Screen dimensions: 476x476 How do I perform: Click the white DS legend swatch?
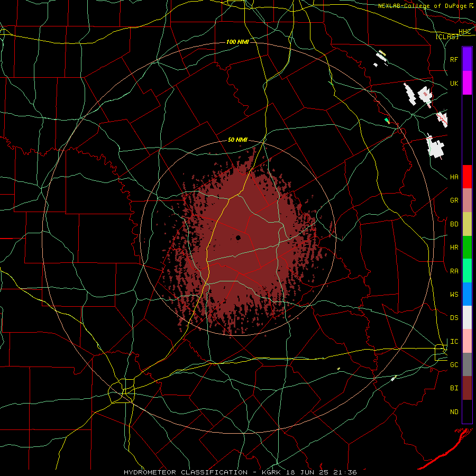point(467,317)
